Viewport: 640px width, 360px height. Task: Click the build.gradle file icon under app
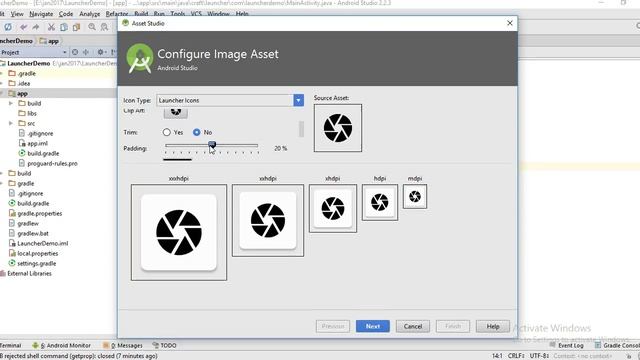22,153
